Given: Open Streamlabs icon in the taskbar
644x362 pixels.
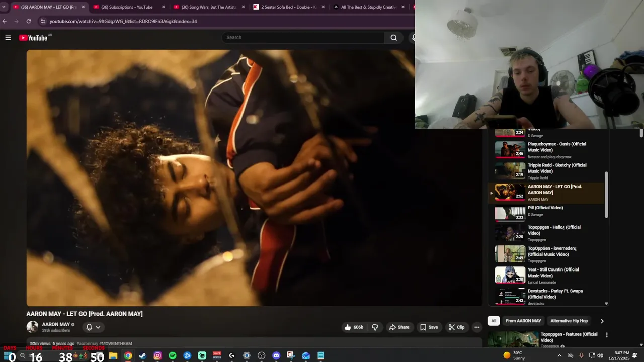Looking at the screenshot, I should click(202, 356).
